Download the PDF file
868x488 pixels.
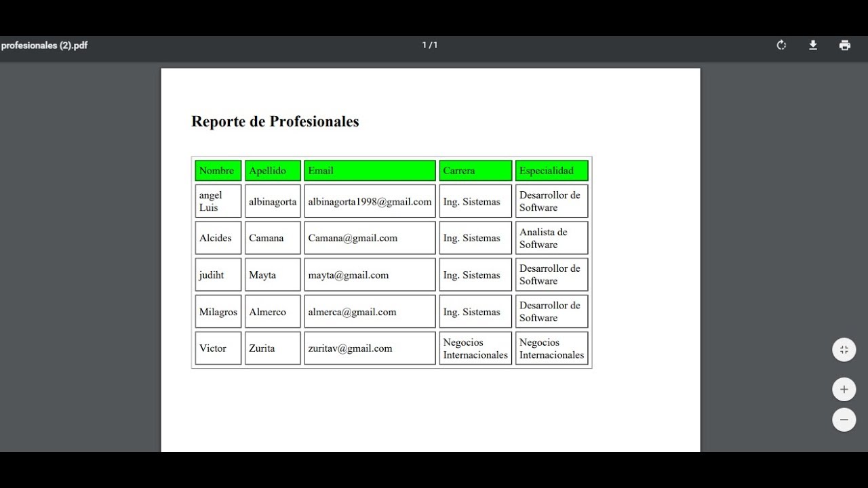(x=813, y=45)
